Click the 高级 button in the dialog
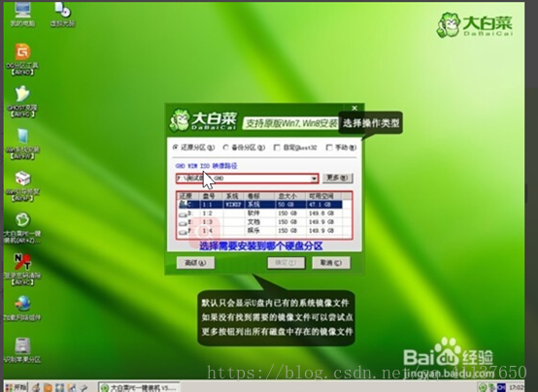 click(x=195, y=263)
